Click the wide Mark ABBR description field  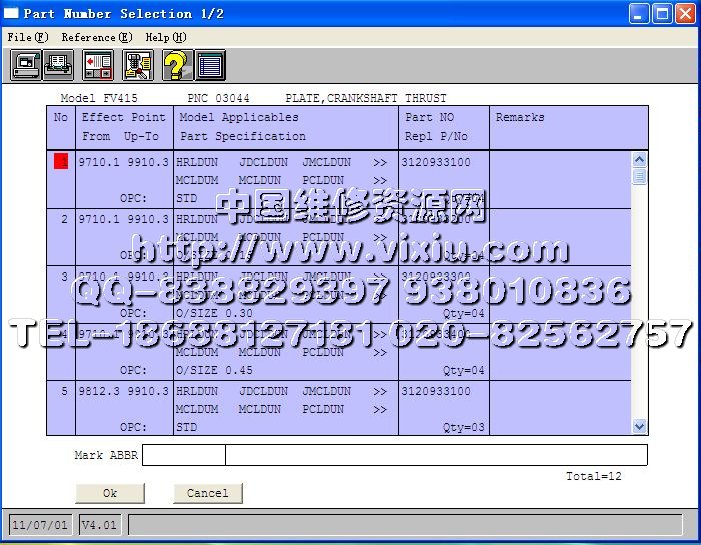[x=435, y=456]
